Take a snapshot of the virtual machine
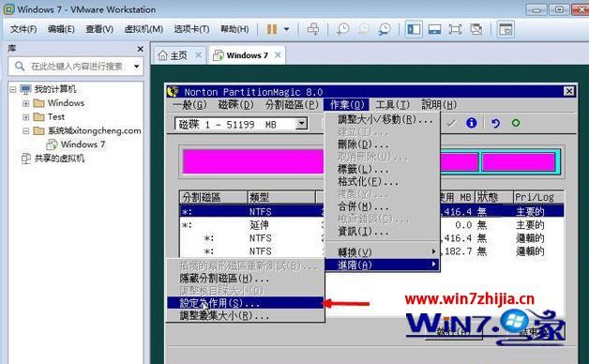 [342, 29]
